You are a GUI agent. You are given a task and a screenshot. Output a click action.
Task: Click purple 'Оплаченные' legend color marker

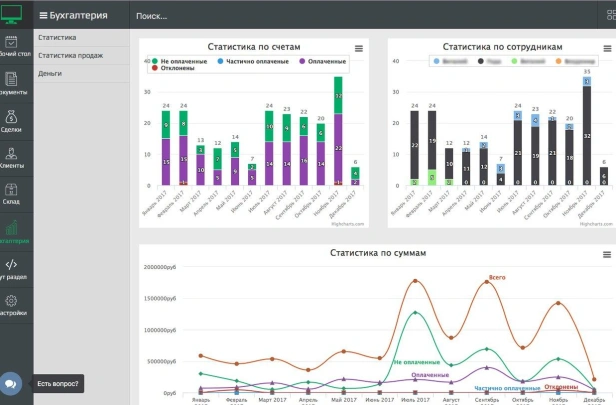tap(301, 61)
